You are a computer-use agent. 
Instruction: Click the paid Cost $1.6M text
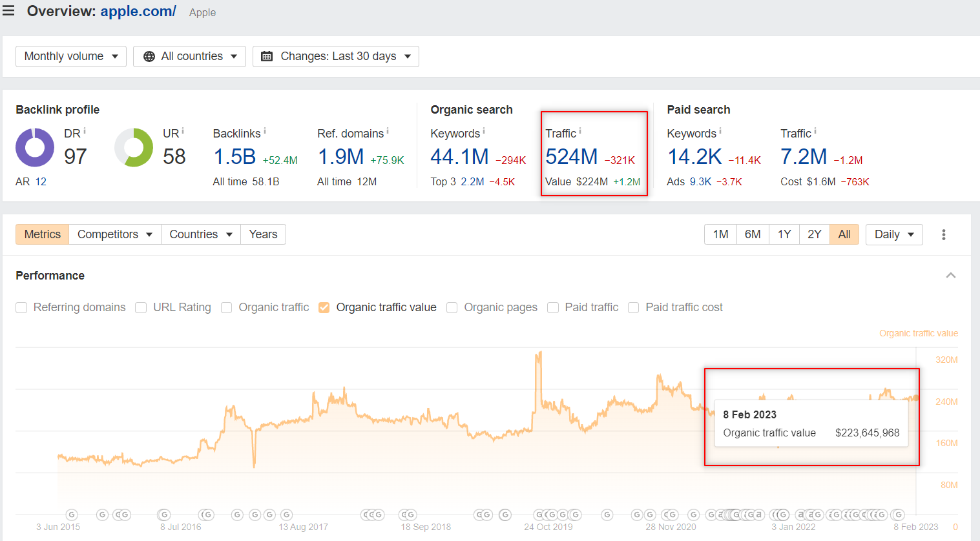point(808,182)
